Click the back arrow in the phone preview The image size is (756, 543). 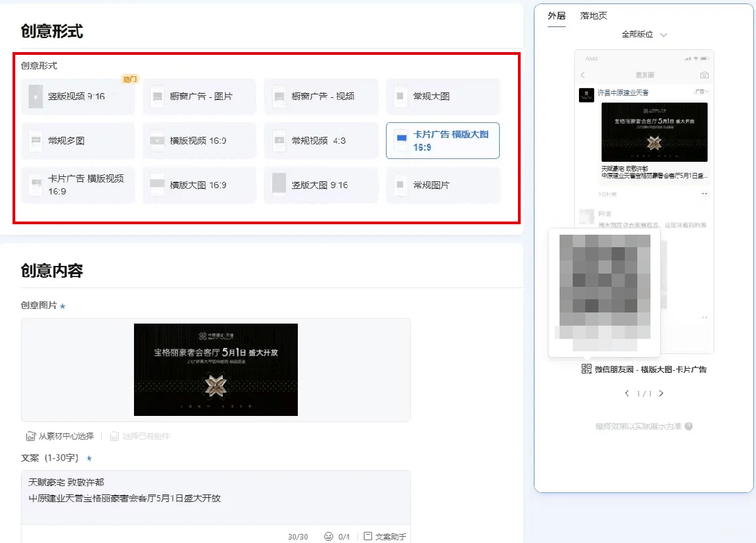coord(583,75)
